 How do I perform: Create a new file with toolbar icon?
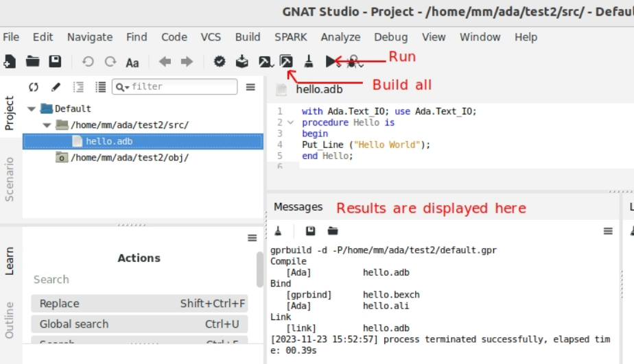[x=10, y=62]
